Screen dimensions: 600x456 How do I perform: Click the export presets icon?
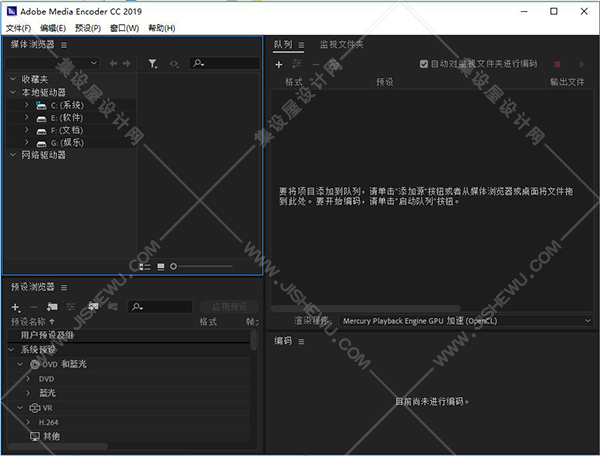click(x=112, y=307)
